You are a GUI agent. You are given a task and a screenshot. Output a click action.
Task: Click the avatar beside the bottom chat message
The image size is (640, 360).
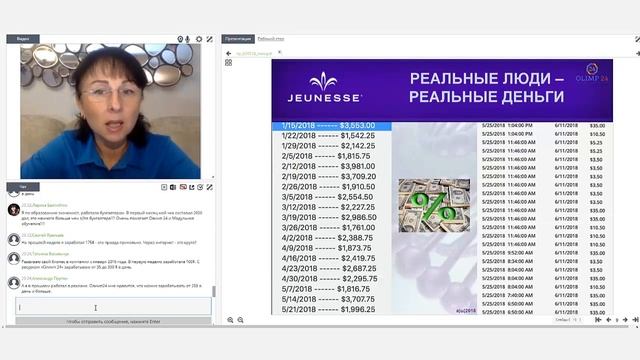[x=14, y=282]
